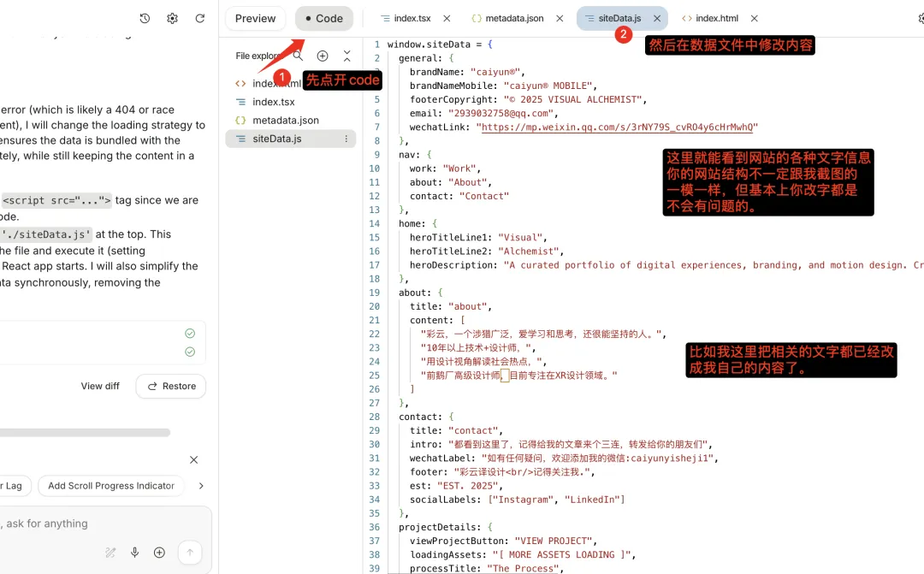Open settings via the gear icon
The height and width of the screenshot is (574, 924).
tap(172, 18)
